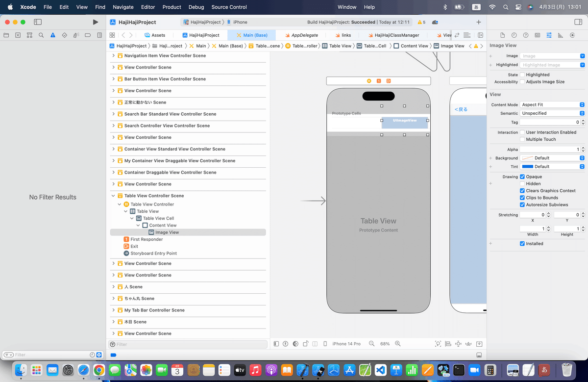Expand the 木目 Scene
The height and width of the screenshot is (382, 588).
pyautogui.click(x=114, y=322)
